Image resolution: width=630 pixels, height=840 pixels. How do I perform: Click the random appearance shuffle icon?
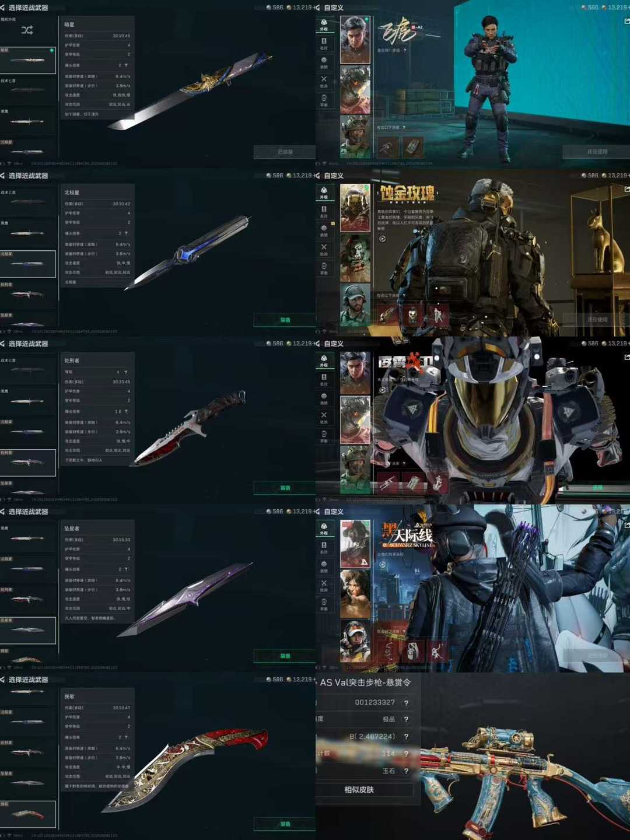(x=27, y=30)
